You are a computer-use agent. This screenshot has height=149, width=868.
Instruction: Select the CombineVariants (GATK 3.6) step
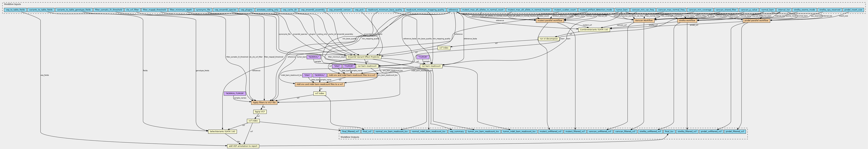[x=594, y=30]
